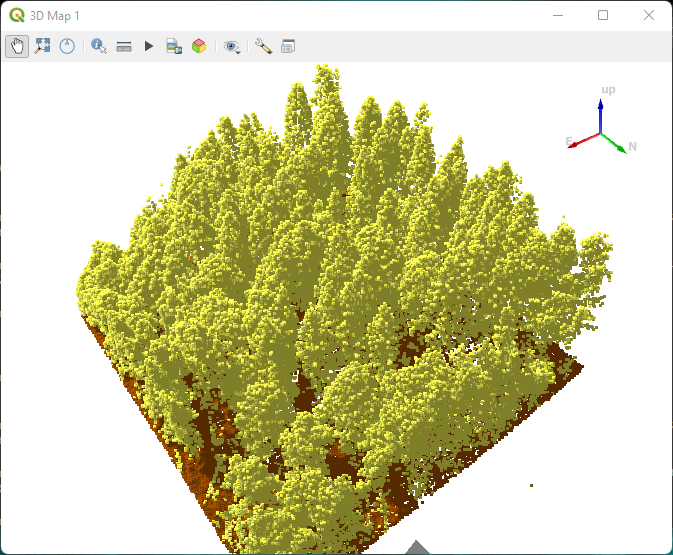The width and height of the screenshot is (673, 555).
Task: Save the 3D view as image
Action: [173, 46]
